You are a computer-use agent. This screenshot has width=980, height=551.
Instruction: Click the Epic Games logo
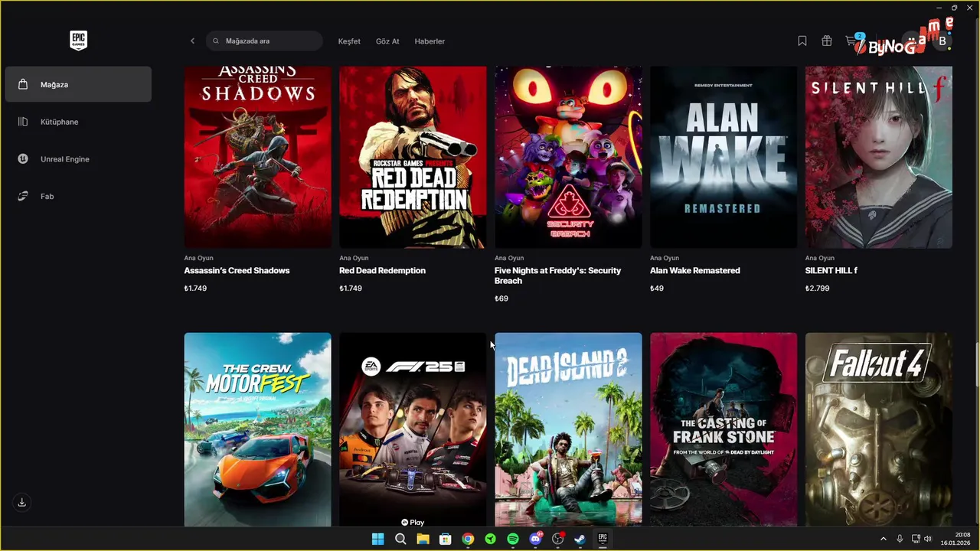click(78, 41)
